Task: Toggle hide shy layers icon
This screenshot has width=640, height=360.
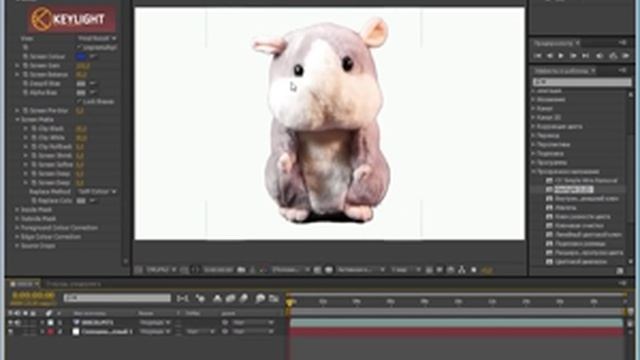Action: (217, 299)
